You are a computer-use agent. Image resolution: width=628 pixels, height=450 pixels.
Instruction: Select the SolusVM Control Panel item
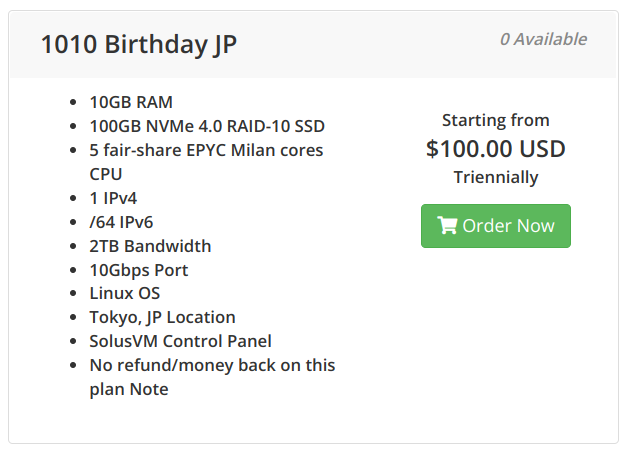[181, 341]
